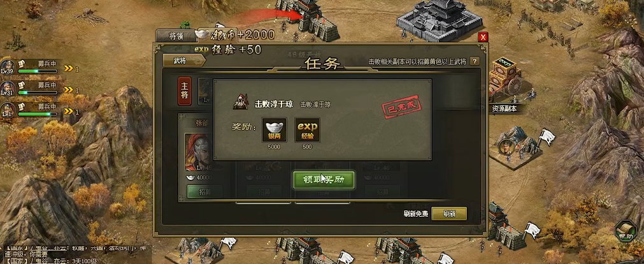Click the 领取奖励 claim reward button
The width and height of the screenshot is (644, 264).
pos(323,180)
